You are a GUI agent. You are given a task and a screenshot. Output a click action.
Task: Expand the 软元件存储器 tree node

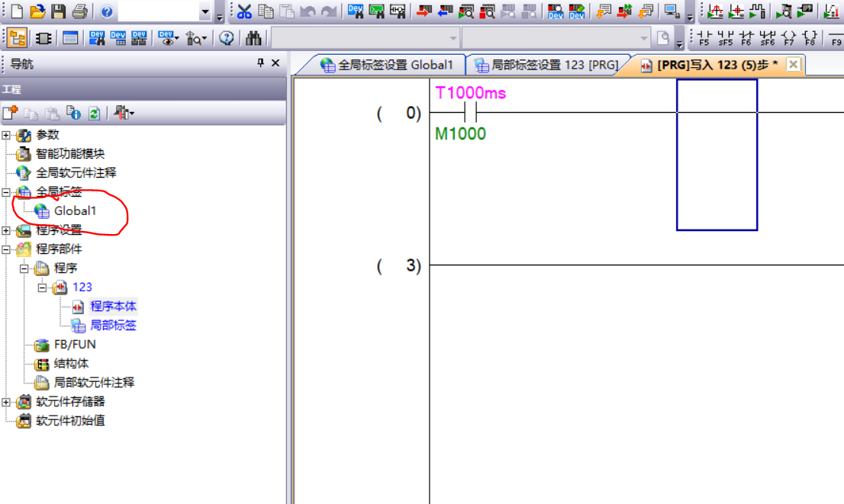[x=7, y=402]
